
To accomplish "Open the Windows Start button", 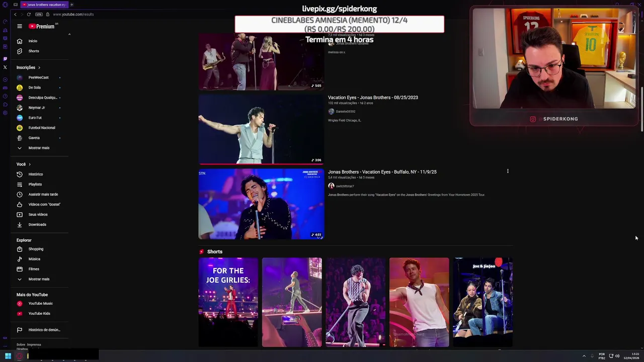I will 8,356.
